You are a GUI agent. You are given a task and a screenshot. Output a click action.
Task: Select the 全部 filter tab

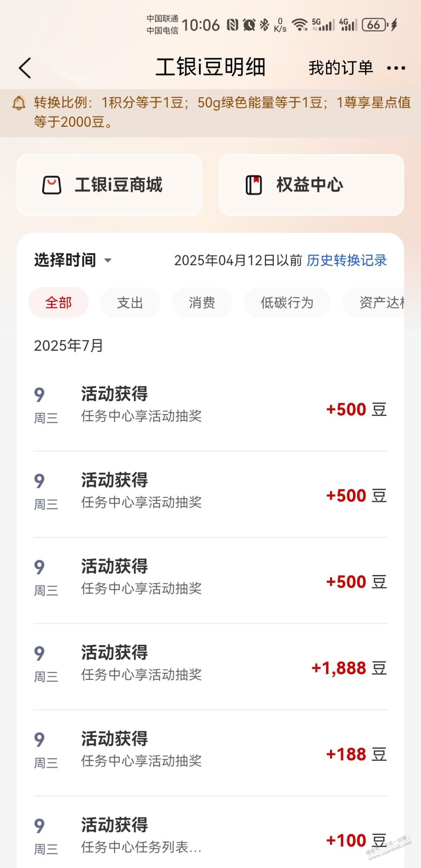pos(59,303)
